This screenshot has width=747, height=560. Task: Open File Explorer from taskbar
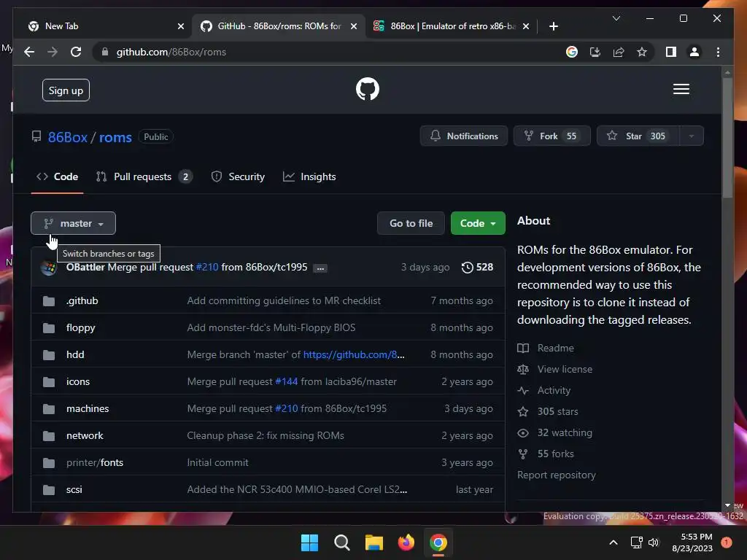[x=374, y=542]
